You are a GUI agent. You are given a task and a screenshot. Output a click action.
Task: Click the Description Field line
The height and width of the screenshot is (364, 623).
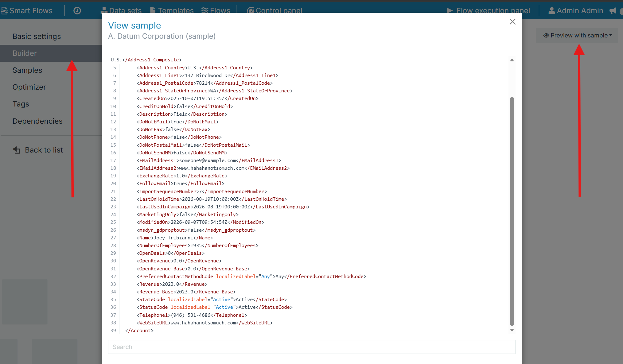pos(182,114)
